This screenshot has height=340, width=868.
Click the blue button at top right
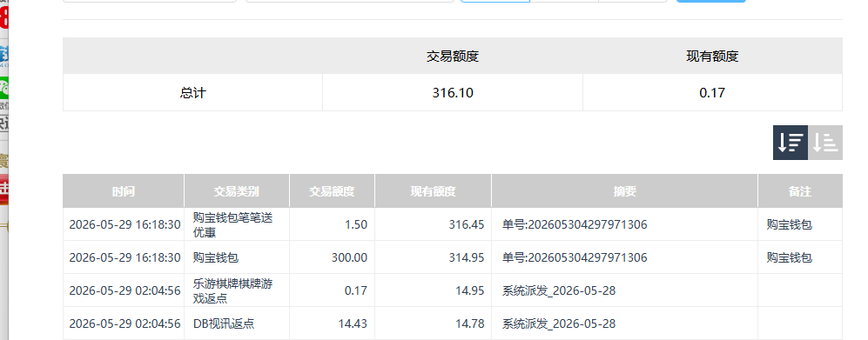tap(710, 1)
